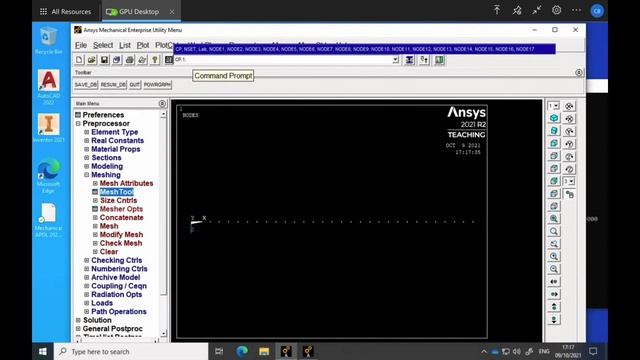
Task: Open the File menu
Action: point(81,45)
